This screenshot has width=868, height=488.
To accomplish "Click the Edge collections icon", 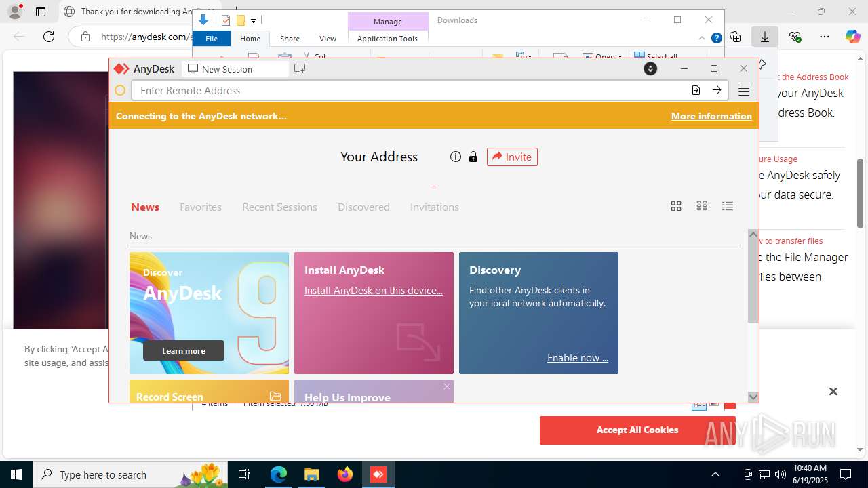I will point(736,37).
